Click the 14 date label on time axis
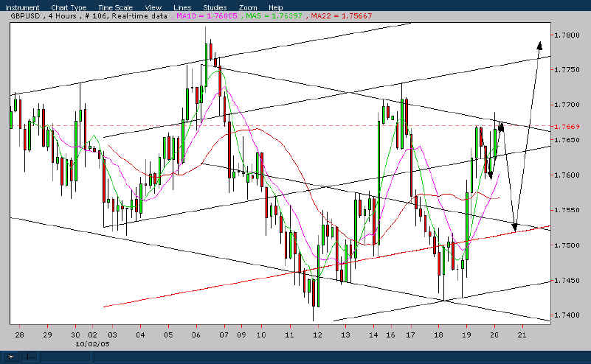This screenshot has height=364, width=591. 373,335
